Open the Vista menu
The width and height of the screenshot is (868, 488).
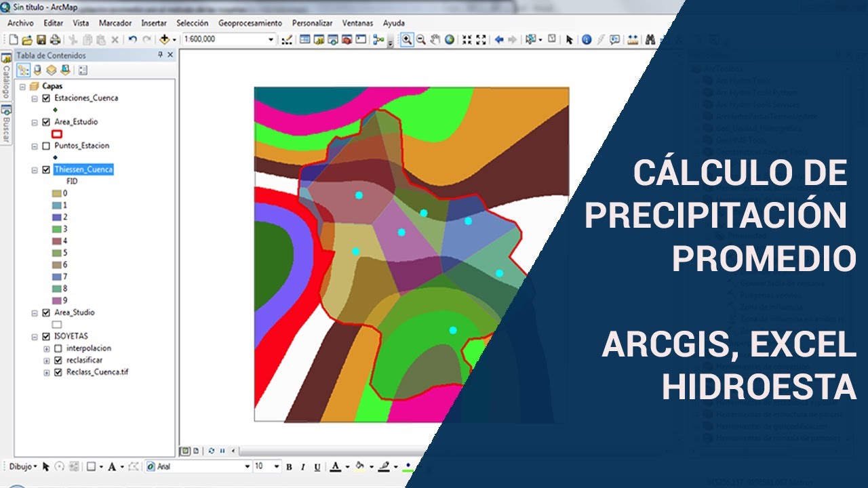pos(81,23)
